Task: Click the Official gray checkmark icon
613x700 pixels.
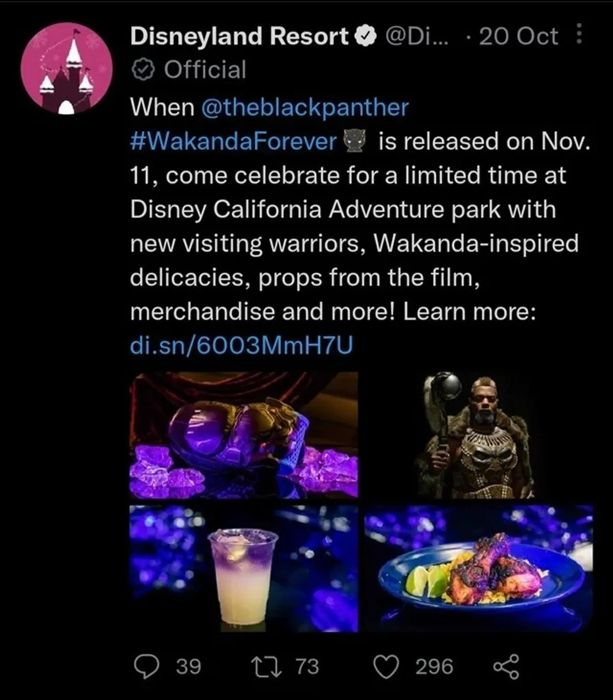Action: click(143, 70)
